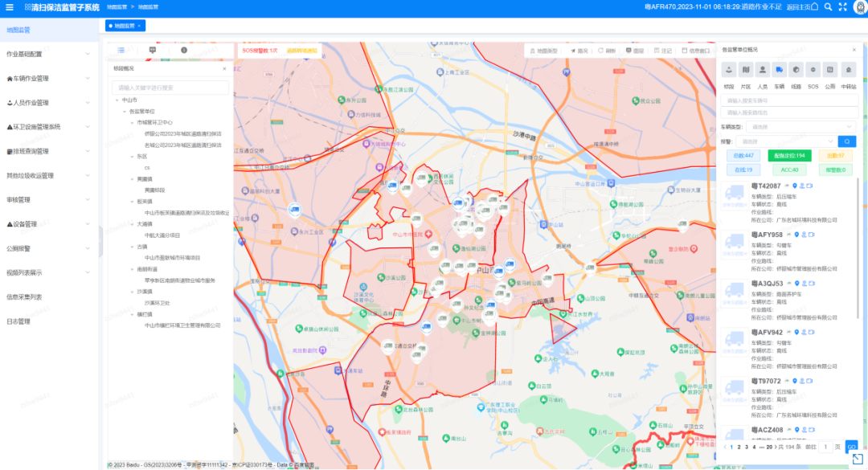868x470 pixels.
Task: Open the 审核管理 sidebar menu item
Action: point(48,200)
